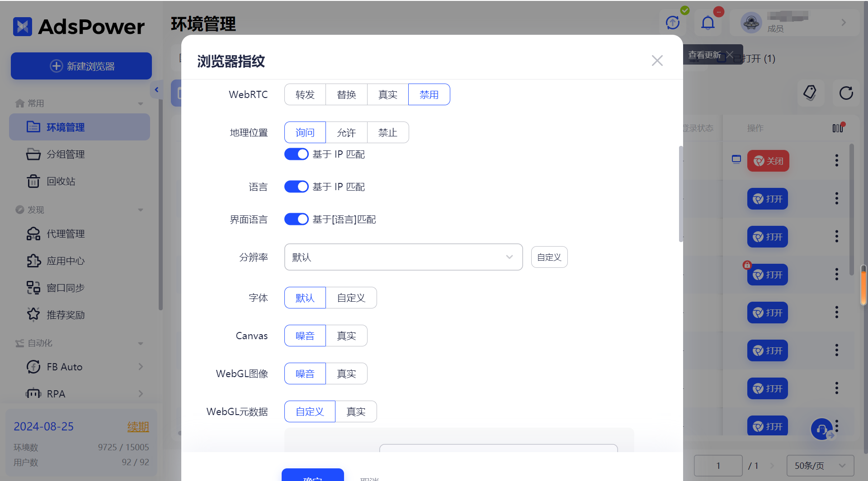The width and height of the screenshot is (868, 481).
Task: Click the column settings icon
Action: (838, 128)
